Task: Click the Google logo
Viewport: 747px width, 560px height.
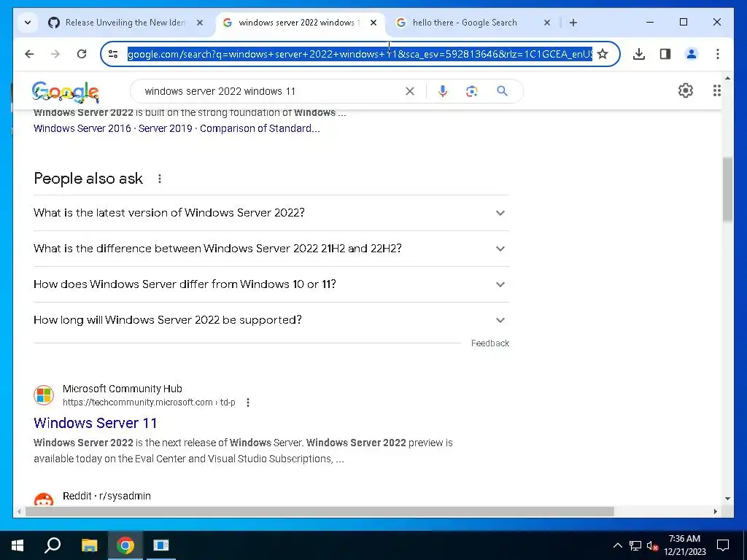Action: tap(65, 92)
